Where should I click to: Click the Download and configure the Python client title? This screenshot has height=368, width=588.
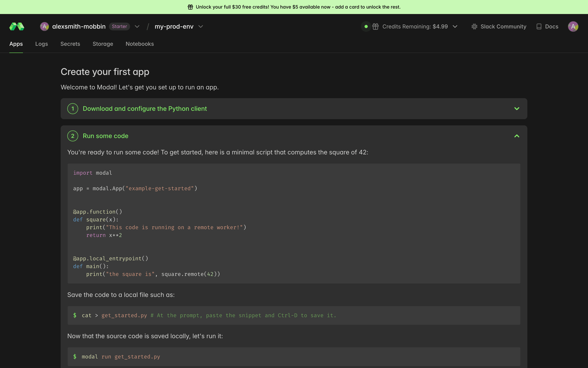click(x=145, y=109)
